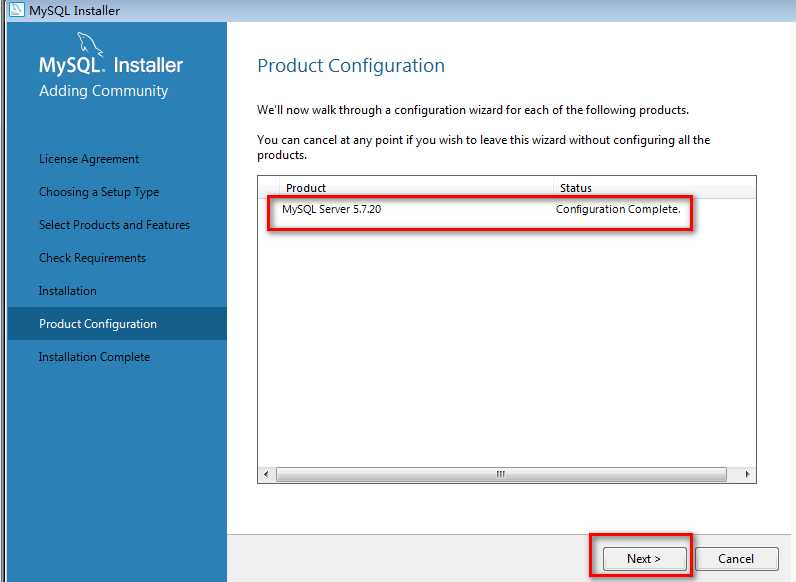This screenshot has height=582, width=796.
Task: Click the Next button
Action: click(644, 559)
